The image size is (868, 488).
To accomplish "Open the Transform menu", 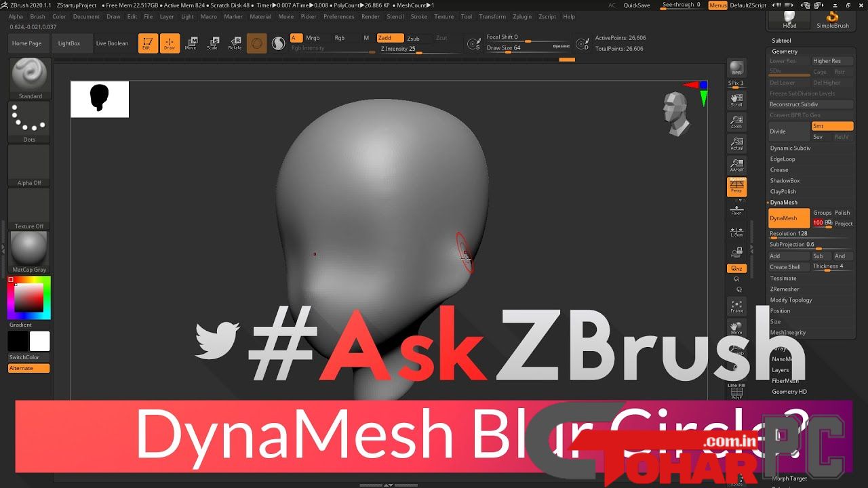I will coord(492,16).
